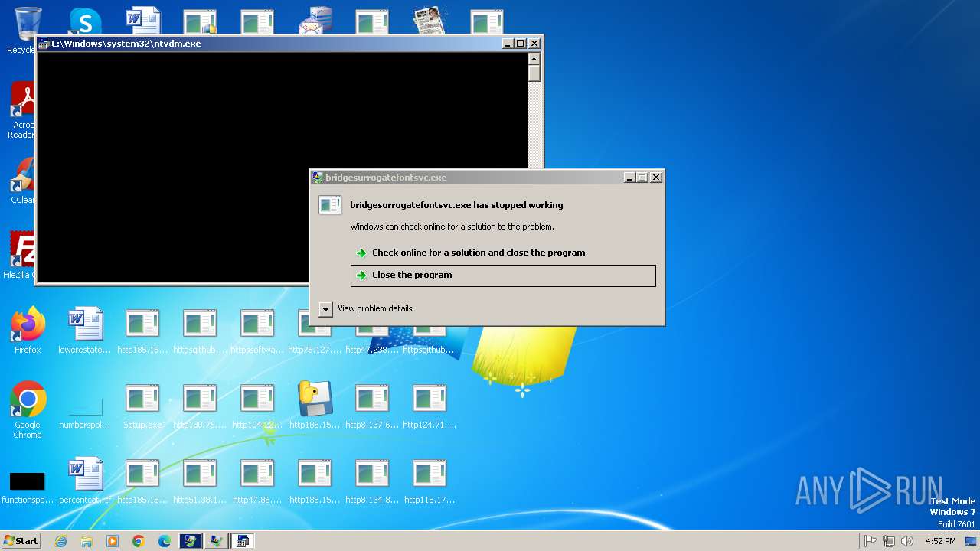Select the 'http124.71...' desktop file
This screenshot has width=980, height=551.
(x=430, y=406)
